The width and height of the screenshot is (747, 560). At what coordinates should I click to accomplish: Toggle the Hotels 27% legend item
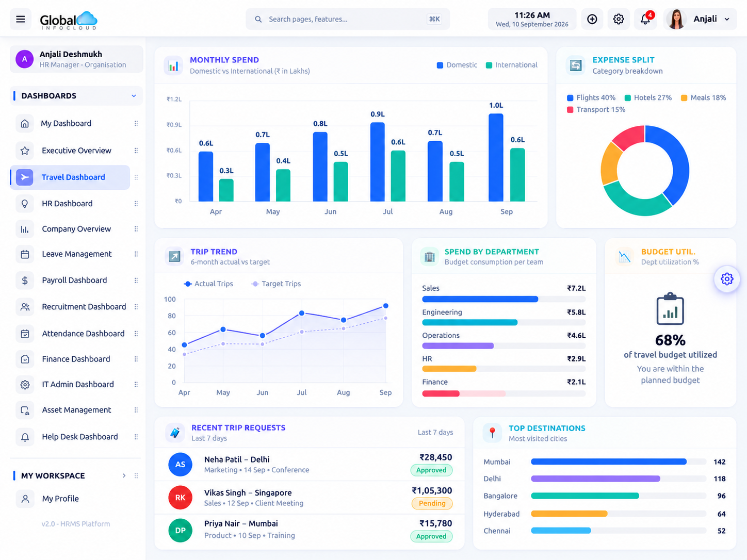click(x=648, y=97)
